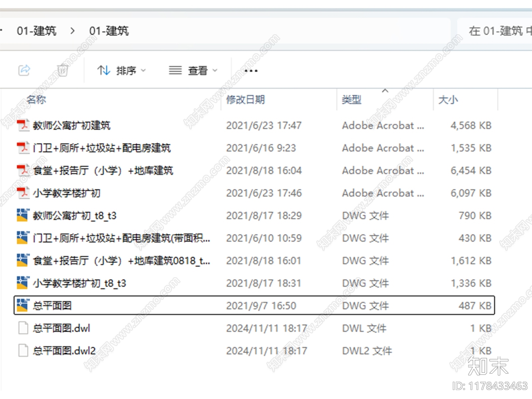The width and height of the screenshot is (532, 399).
Task: Click PDF icon of 门卫+厕所+垃圾站+配电房建筑
Action: tap(23, 148)
